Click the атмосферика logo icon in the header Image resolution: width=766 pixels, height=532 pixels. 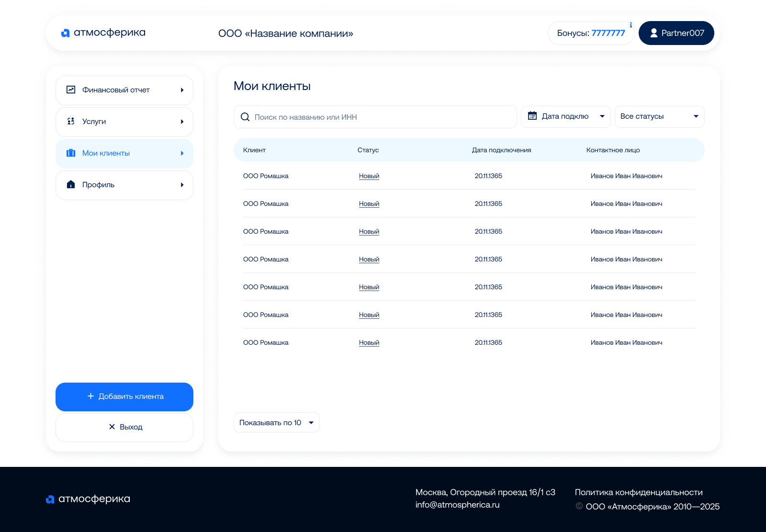pos(66,33)
